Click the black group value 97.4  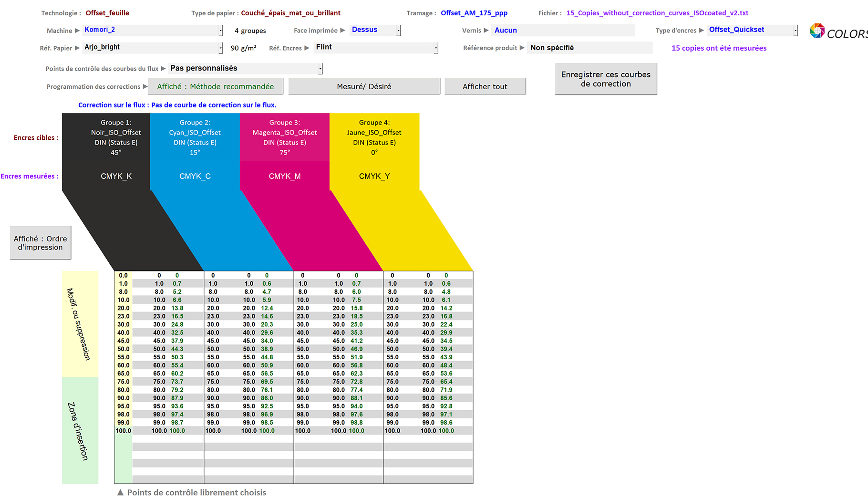coord(177,415)
